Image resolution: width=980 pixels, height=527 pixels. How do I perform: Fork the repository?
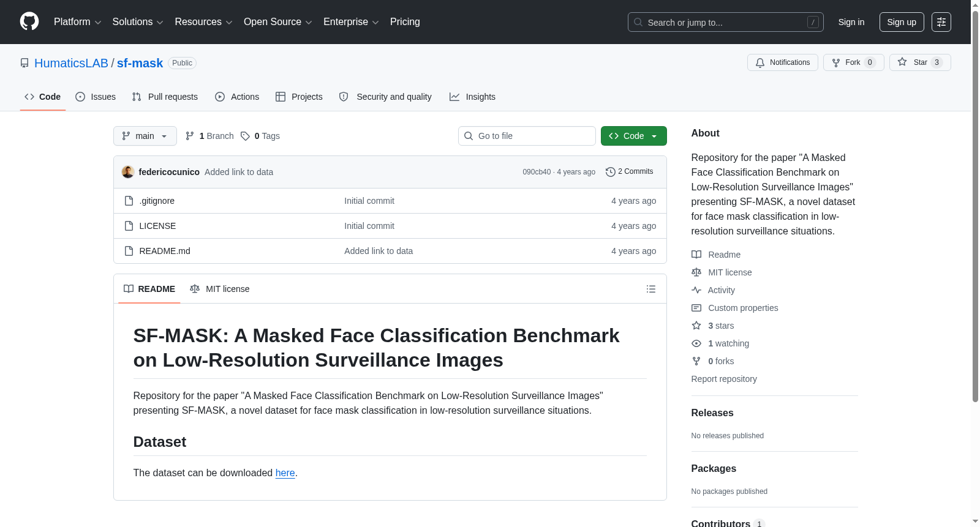[853, 62]
